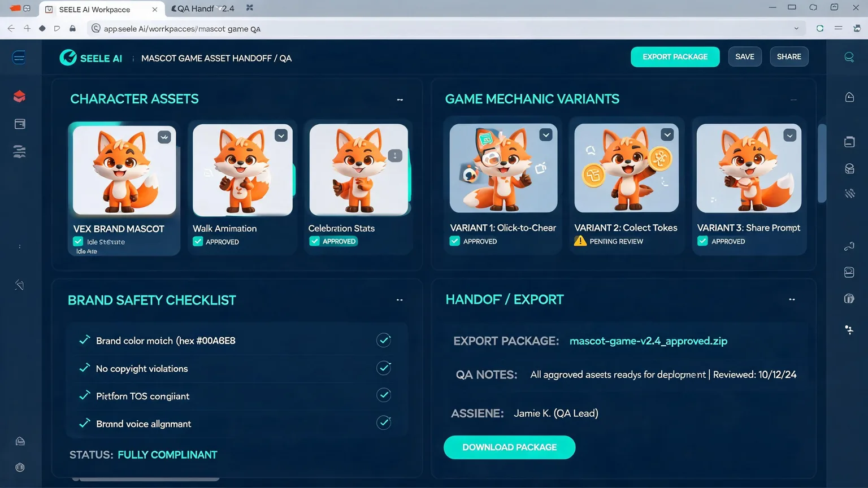Click the vertical dots icon on the Celebration Stats thumbnail
The image size is (868, 488).
pos(395,155)
